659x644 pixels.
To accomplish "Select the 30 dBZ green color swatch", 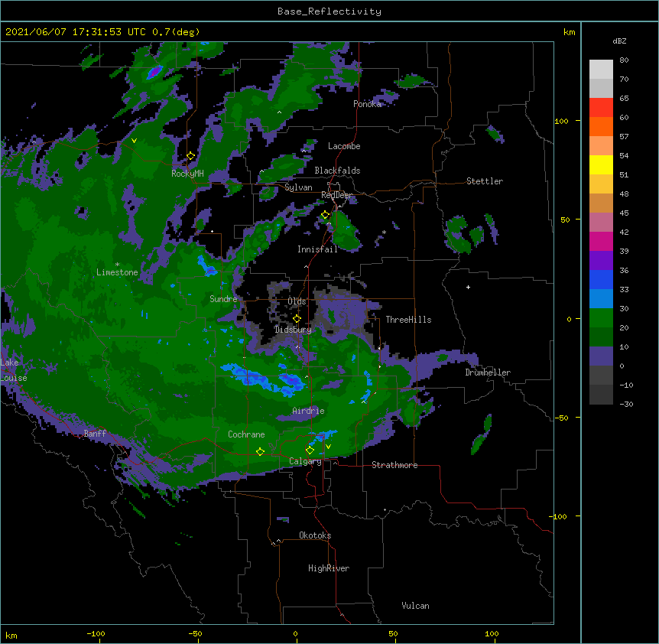I will [601, 318].
